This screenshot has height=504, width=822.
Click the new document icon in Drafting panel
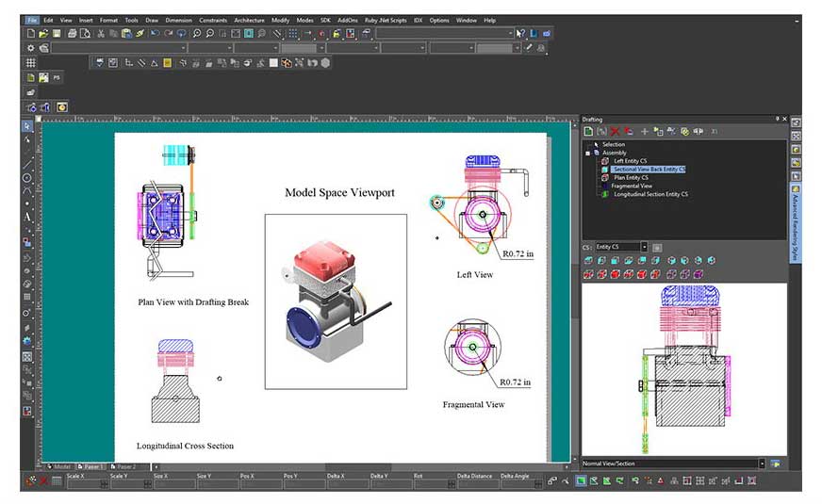point(587,131)
